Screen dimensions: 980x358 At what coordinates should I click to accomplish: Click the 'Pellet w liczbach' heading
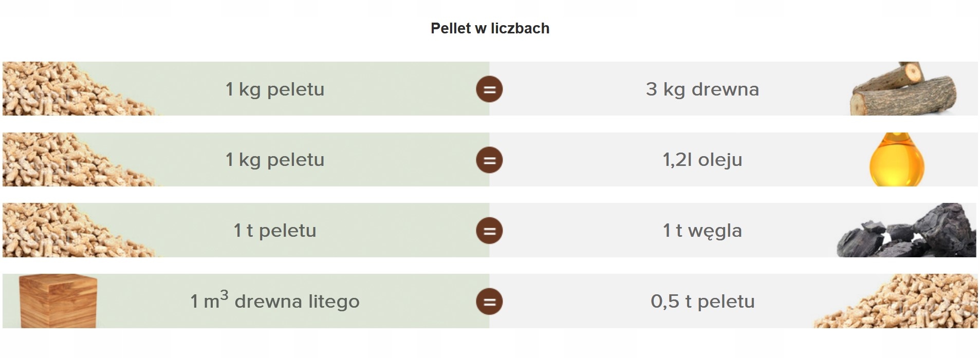(490, 28)
